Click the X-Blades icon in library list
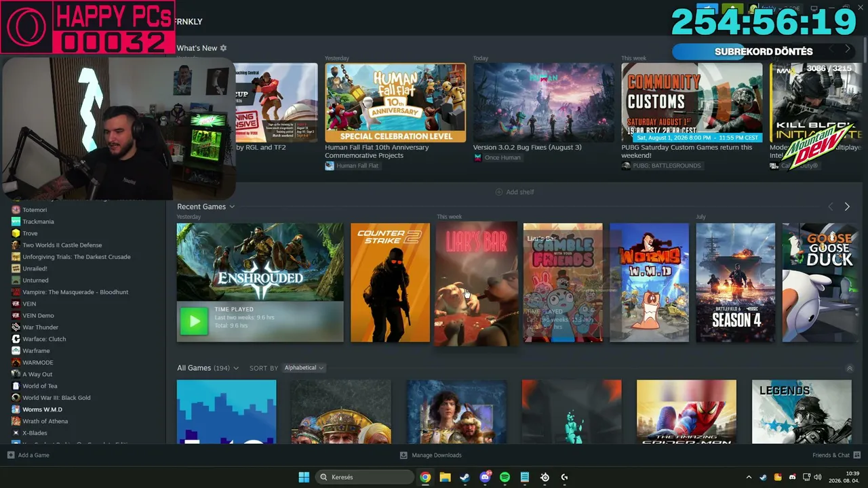Viewport: 868px width, 488px height. 16,433
